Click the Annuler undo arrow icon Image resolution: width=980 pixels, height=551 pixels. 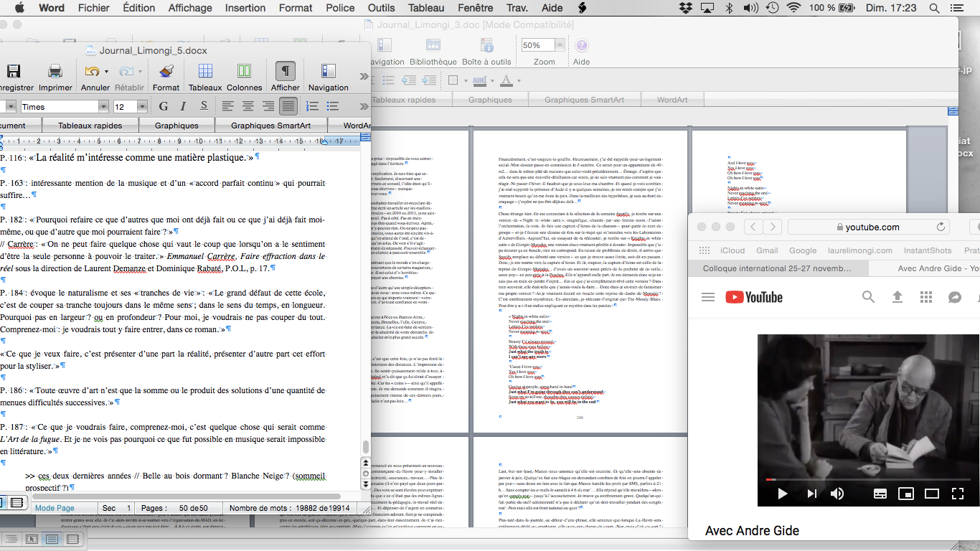tap(91, 72)
